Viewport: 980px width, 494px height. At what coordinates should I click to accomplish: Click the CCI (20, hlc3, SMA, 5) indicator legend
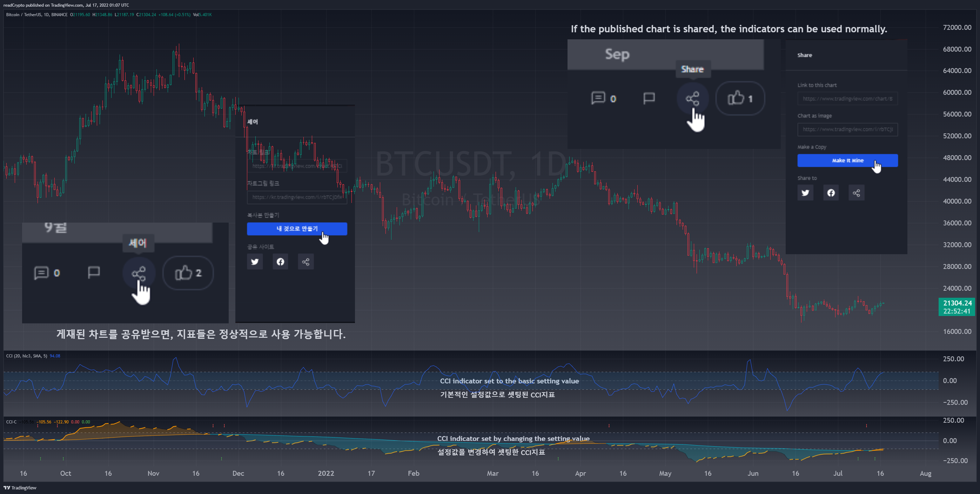27,356
